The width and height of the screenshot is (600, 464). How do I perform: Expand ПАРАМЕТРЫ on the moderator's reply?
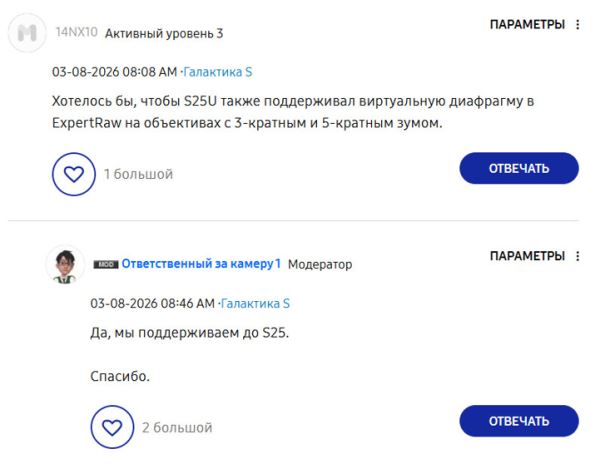tap(527, 257)
